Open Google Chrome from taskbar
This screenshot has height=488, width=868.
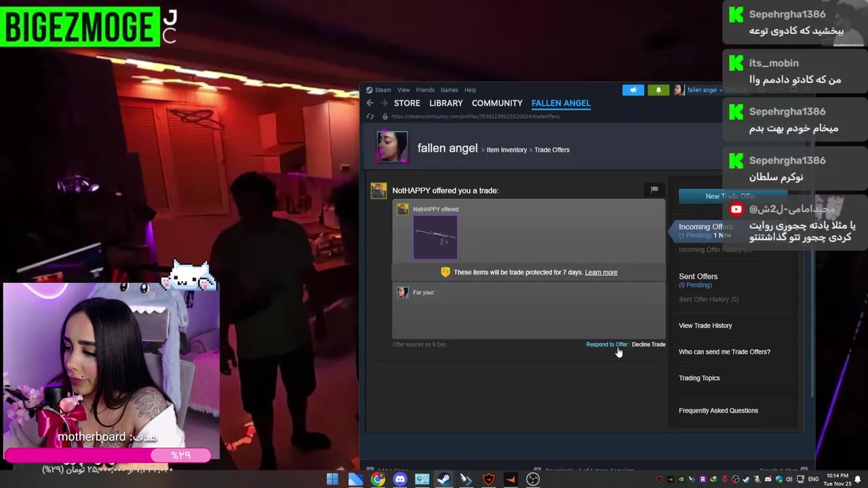pos(377,479)
